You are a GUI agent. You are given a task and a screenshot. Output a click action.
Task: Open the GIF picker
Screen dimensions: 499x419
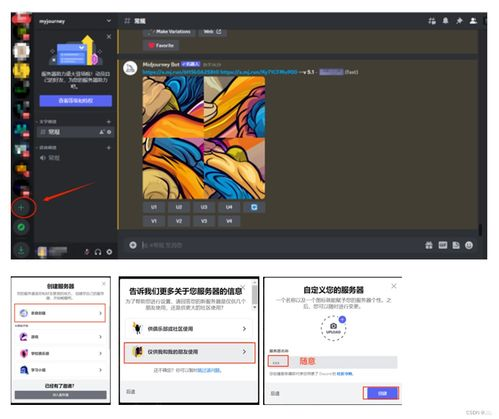[x=443, y=246]
